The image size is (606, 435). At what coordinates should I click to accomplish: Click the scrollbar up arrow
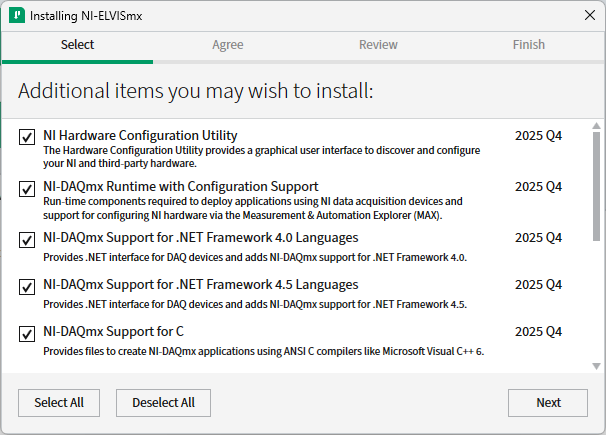pos(596,126)
